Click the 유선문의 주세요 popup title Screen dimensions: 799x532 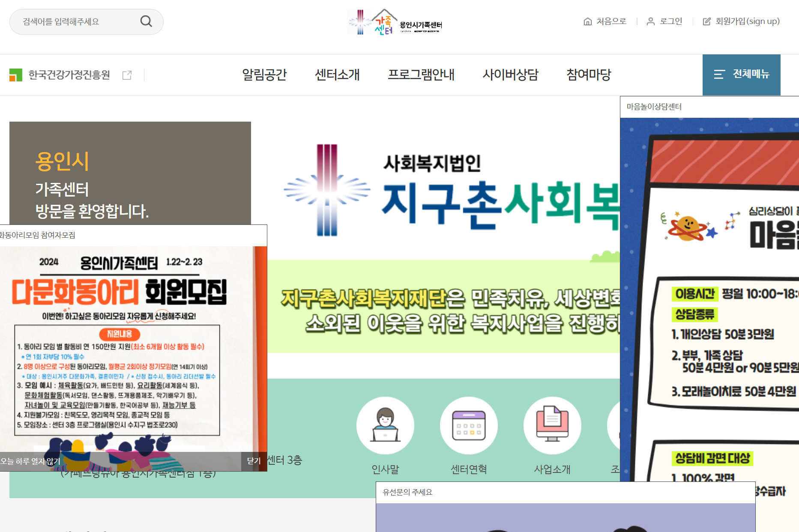click(x=407, y=492)
